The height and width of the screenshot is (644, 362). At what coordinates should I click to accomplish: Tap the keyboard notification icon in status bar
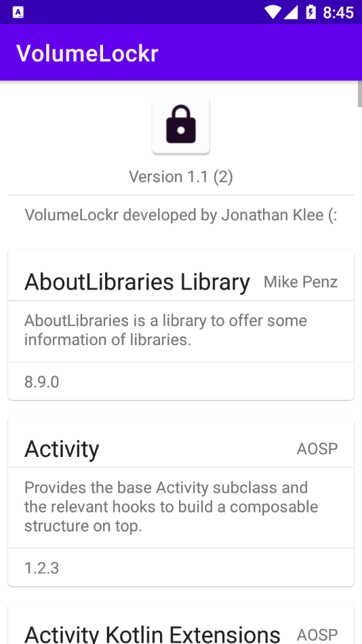[18, 12]
